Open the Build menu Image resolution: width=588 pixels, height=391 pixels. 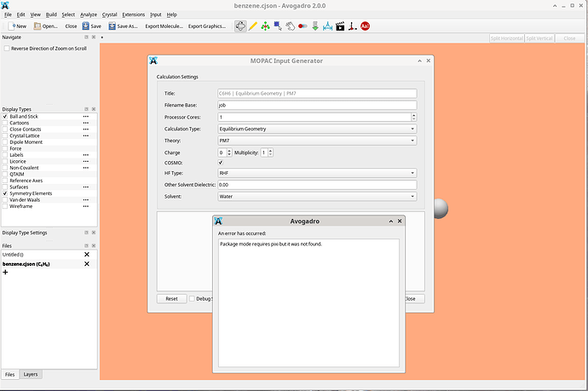[x=51, y=14]
